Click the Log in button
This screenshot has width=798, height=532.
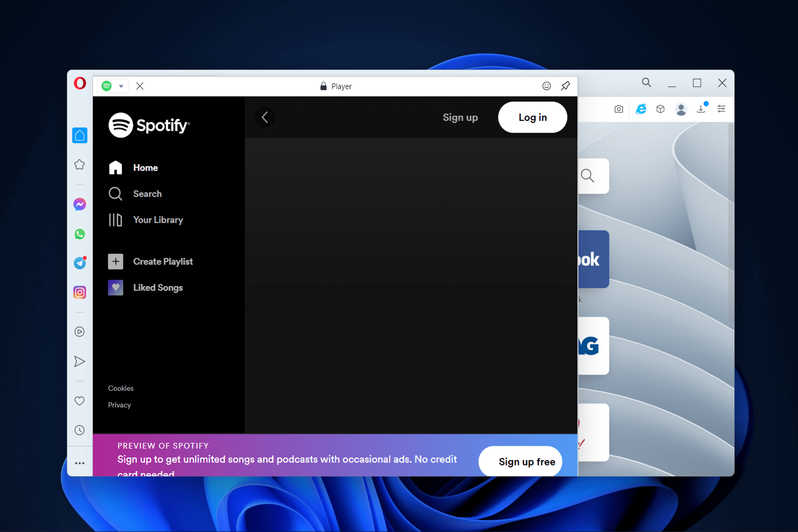pos(532,117)
